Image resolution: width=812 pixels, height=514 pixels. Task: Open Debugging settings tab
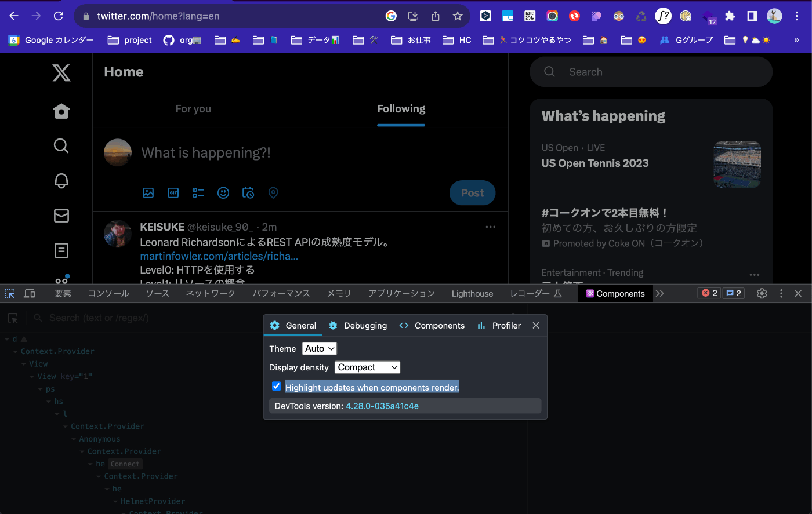[x=358, y=326]
